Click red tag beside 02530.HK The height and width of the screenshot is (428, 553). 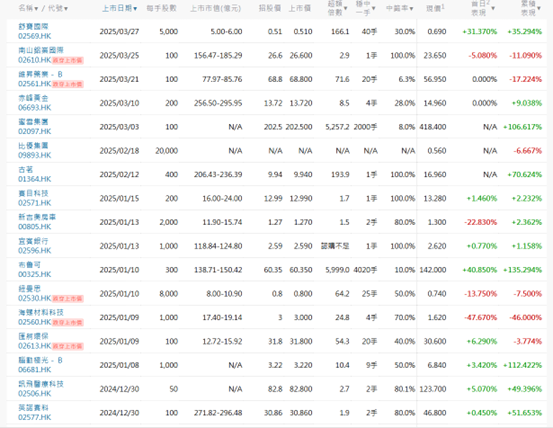point(68,299)
